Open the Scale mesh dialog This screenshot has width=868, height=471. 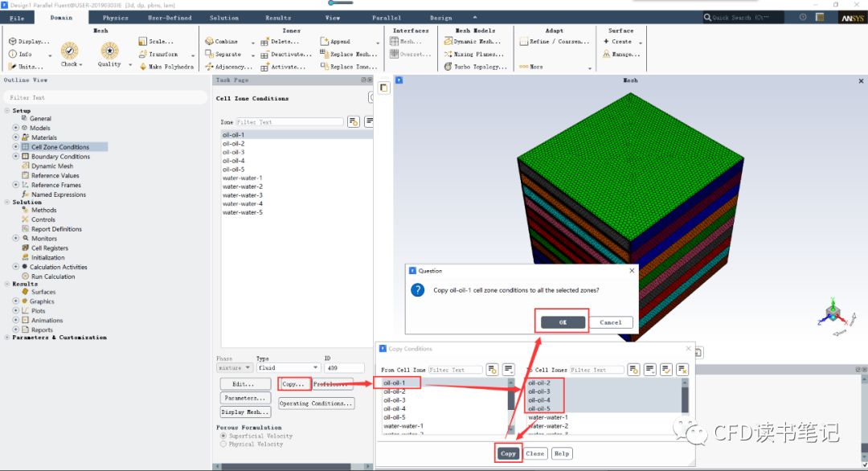point(156,42)
